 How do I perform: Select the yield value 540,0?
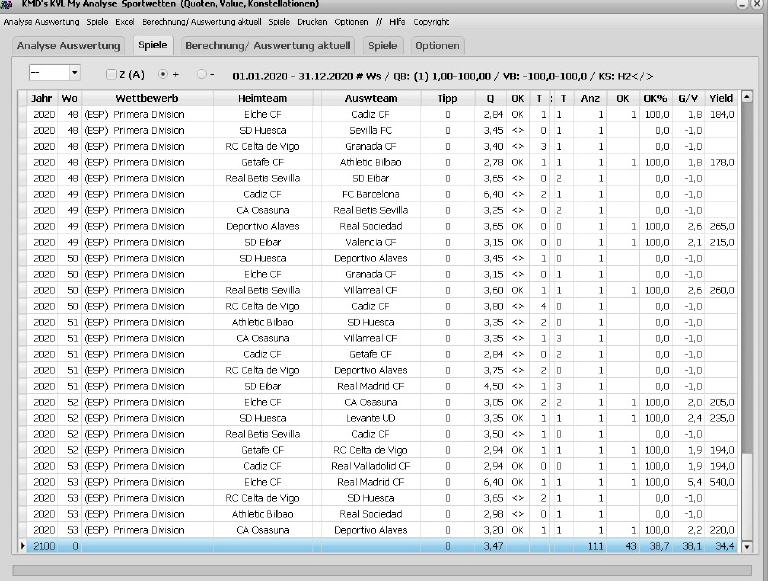pos(721,483)
